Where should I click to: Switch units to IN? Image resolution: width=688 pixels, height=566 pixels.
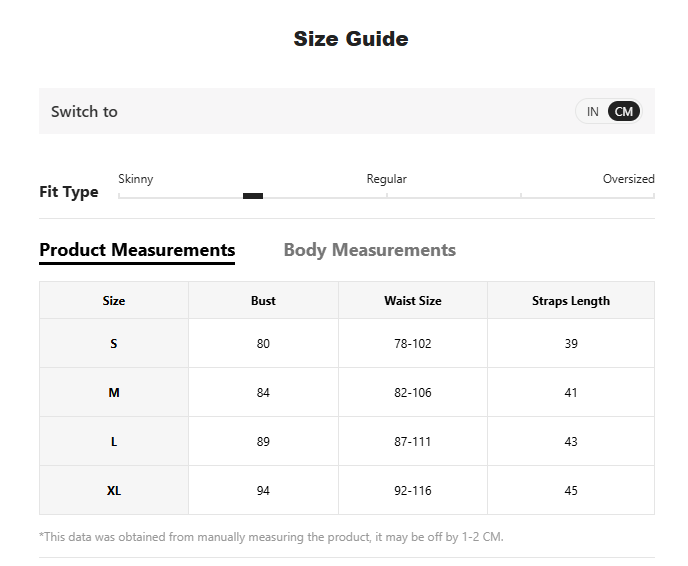click(x=592, y=112)
